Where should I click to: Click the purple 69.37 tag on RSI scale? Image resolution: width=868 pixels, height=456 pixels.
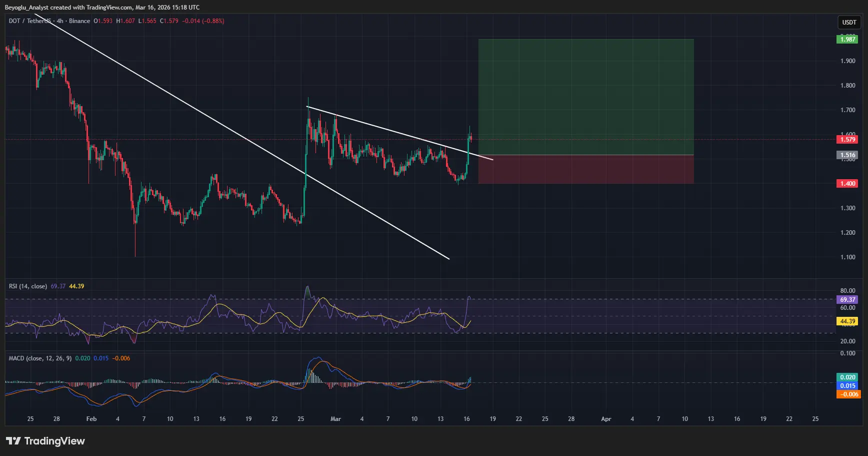(x=847, y=300)
